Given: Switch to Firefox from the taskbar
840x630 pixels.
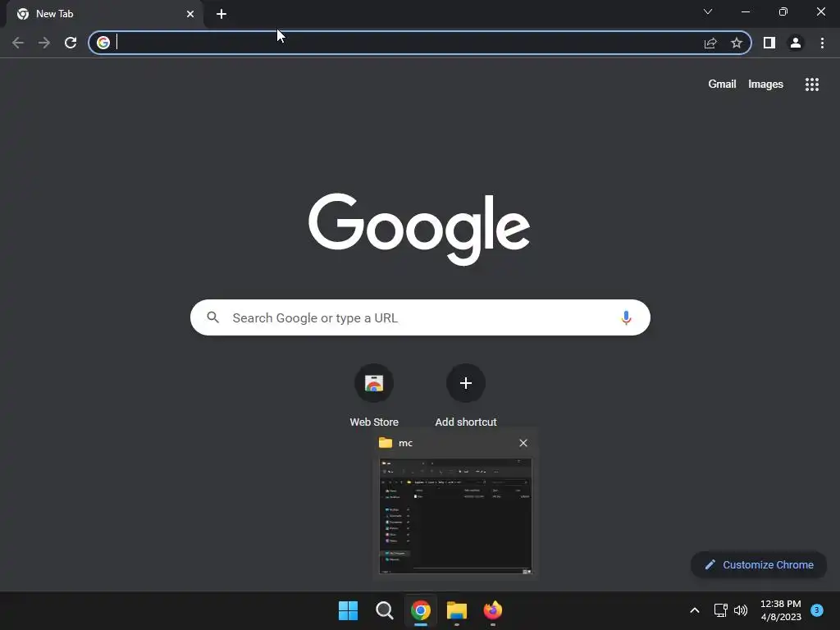Looking at the screenshot, I should pyautogui.click(x=493, y=610).
